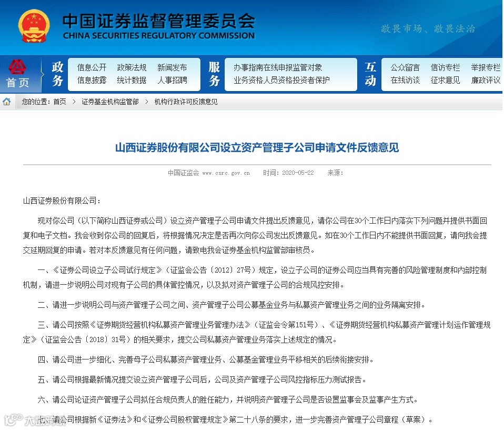The width and height of the screenshot is (504, 430).
Task: Click the 办事指南 link
Action: (248, 67)
